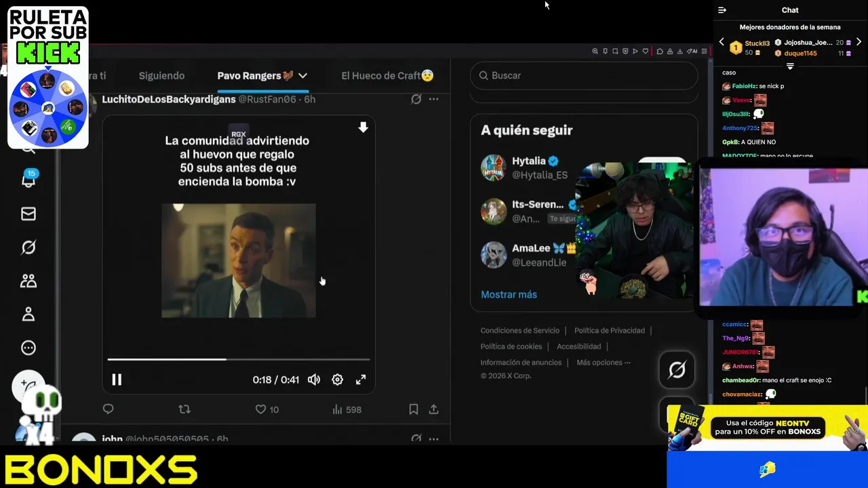This screenshot has width=868, height=488.
Task: Click Grok icon on john's post
Action: [x=416, y=439]
